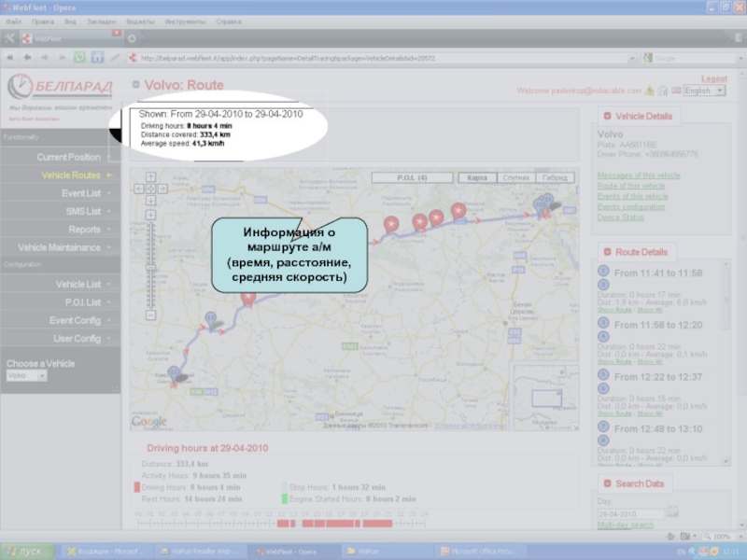Screen dimensions: 747x560
Task: Click the numbered circle 1 in Route Details
Action: [x=603, y=271]
